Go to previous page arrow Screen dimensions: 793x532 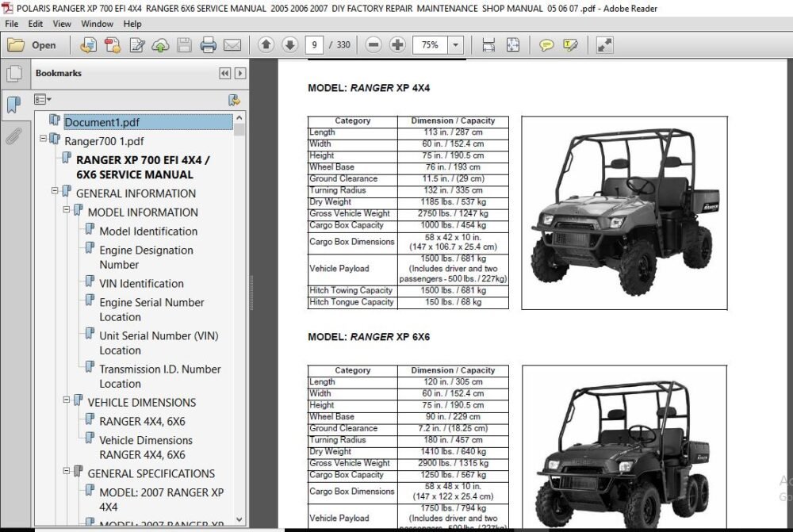pyautogui.click(x=266, y=45)
